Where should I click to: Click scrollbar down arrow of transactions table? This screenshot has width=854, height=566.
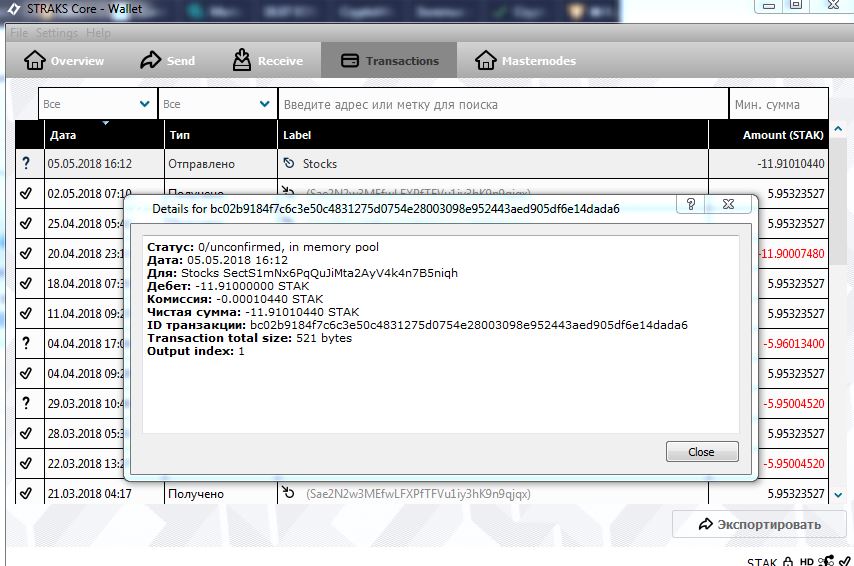[x=838, y=495]
